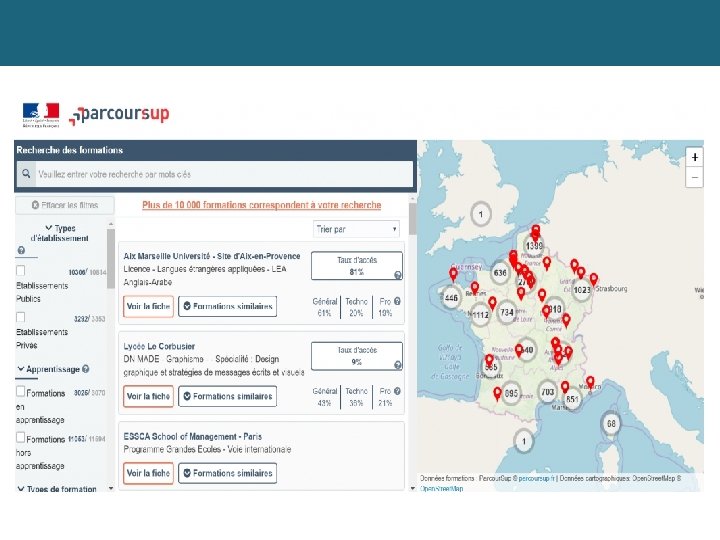Click map cluster 695 in southwest France
This screenshot has height=540, width=720.
[511, 394]
